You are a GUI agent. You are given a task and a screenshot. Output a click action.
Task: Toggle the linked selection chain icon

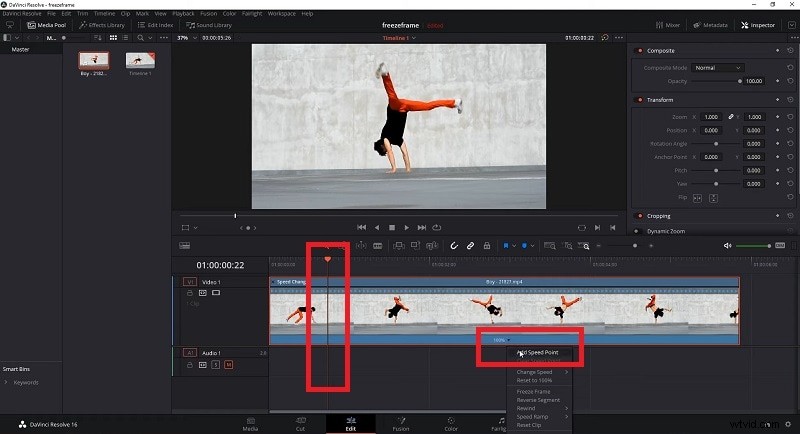click(470, 246)
